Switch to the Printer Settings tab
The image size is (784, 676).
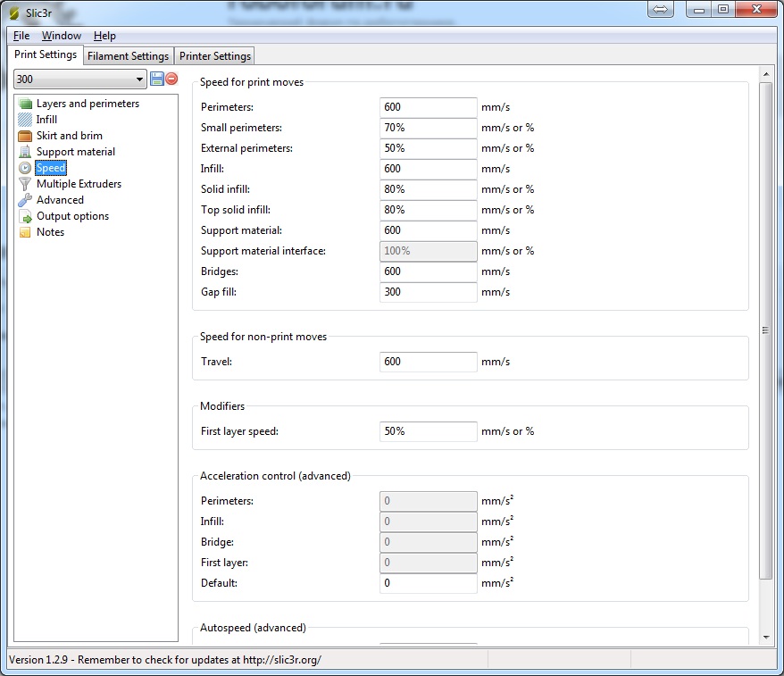[215, 56]
